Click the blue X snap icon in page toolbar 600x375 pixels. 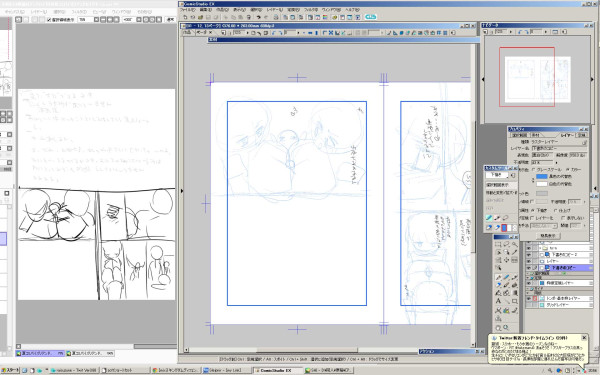point(331,33)
